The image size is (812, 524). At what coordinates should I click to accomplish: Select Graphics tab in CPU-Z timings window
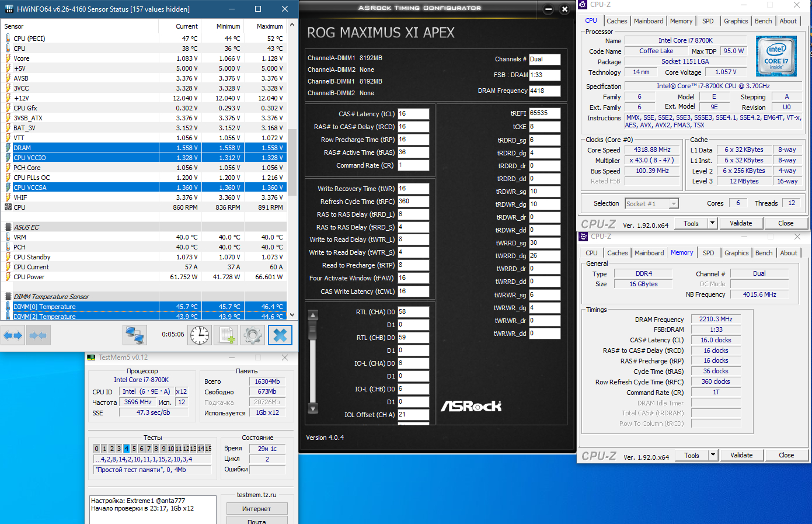click(737, 253)
